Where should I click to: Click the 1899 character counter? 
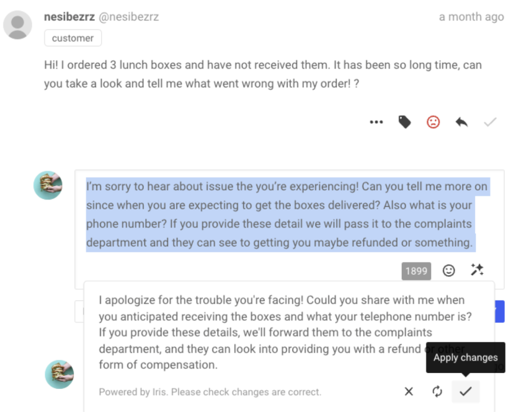(416, 271)
